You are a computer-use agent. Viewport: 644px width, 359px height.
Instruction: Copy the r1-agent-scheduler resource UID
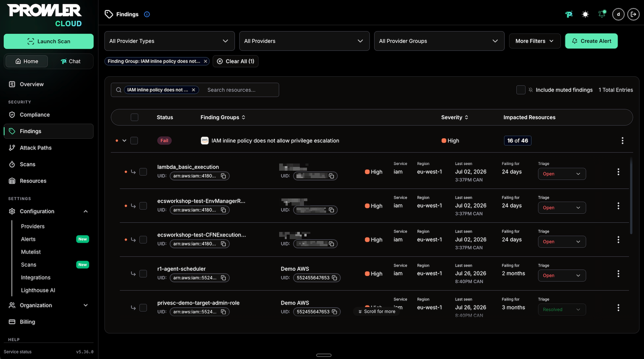pyautogui.click(x=224, y=278)
